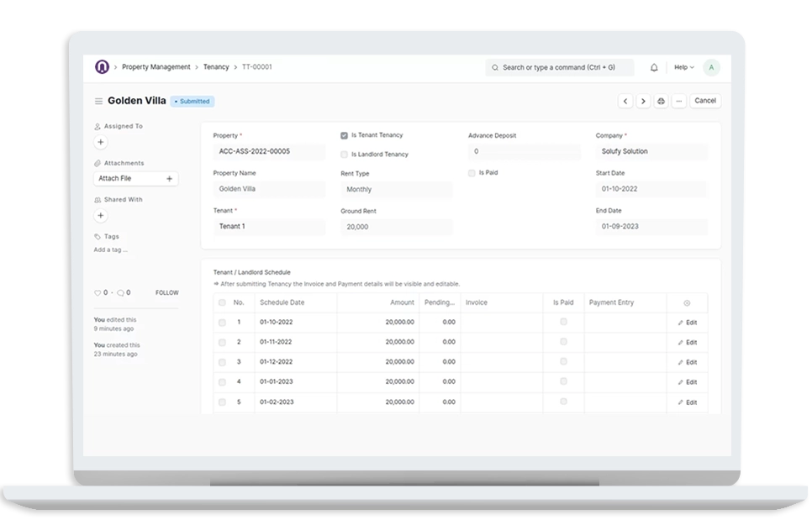Go to the Tenancy breadcrumb
The width and height of the screenshot is (812, 520).
(x=216, y=67)
